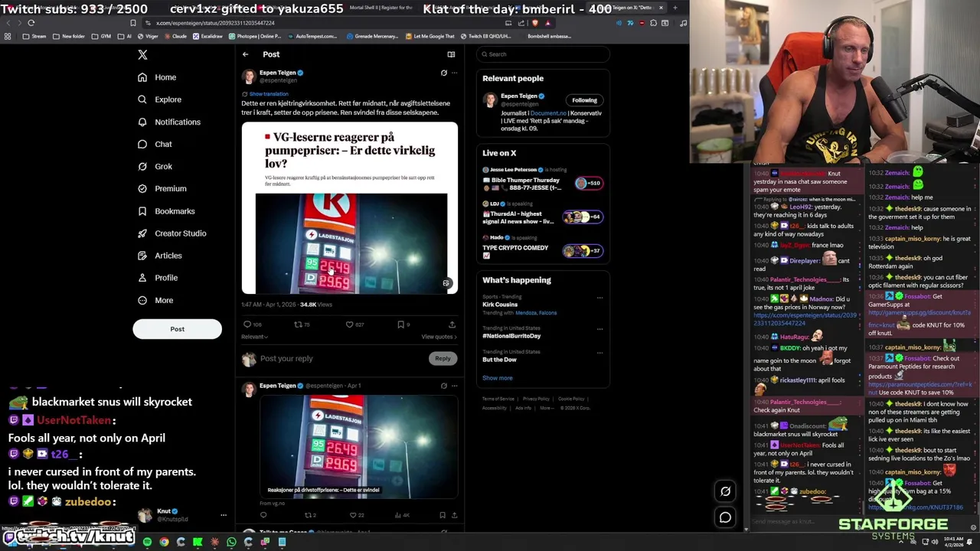Open Knut account switcher three dots

224,515
